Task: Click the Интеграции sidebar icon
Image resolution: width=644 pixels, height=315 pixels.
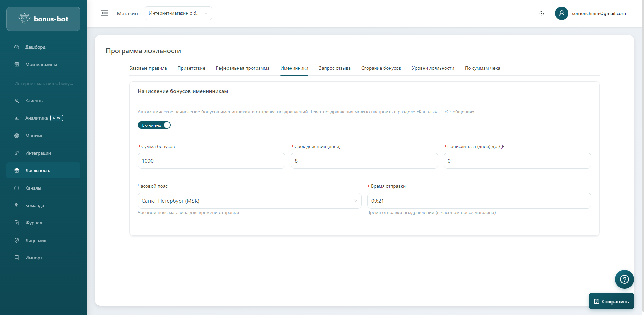Action: click(17, 153)
